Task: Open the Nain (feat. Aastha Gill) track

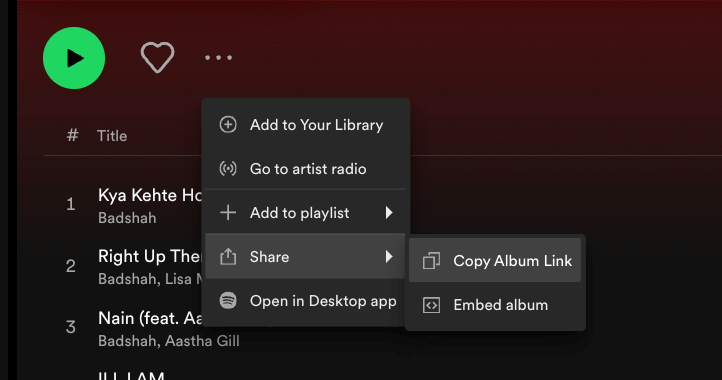Action: pos(150,318)
